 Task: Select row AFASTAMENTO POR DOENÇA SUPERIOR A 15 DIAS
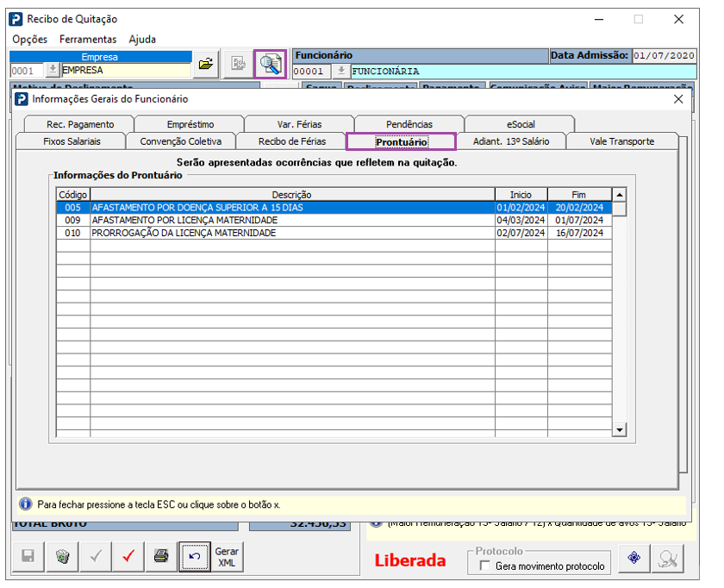pos(334,208)
